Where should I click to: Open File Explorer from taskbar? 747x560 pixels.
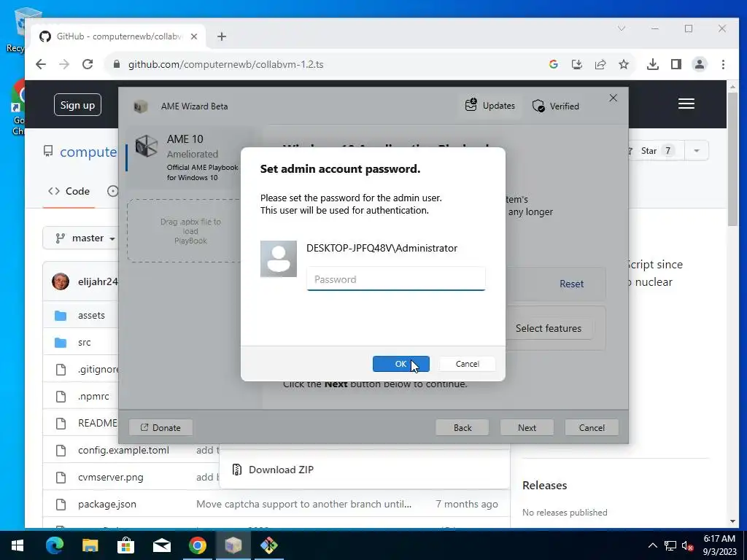click(x=90, y=545)
